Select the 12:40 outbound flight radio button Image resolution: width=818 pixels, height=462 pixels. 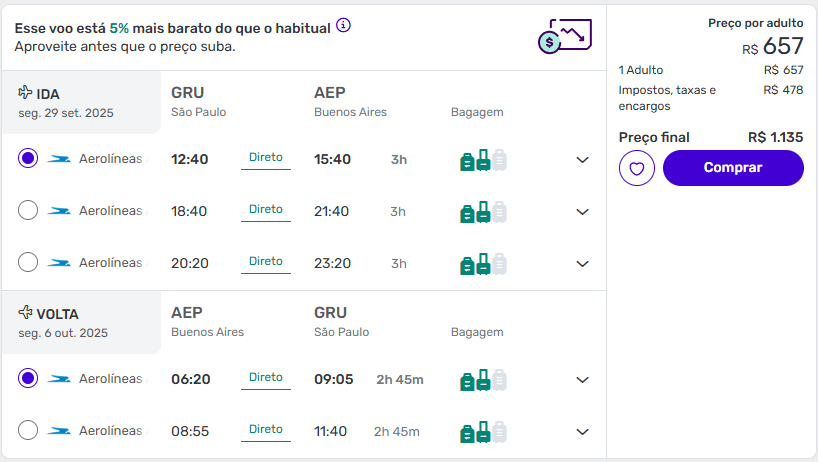[x=28, y=158]
